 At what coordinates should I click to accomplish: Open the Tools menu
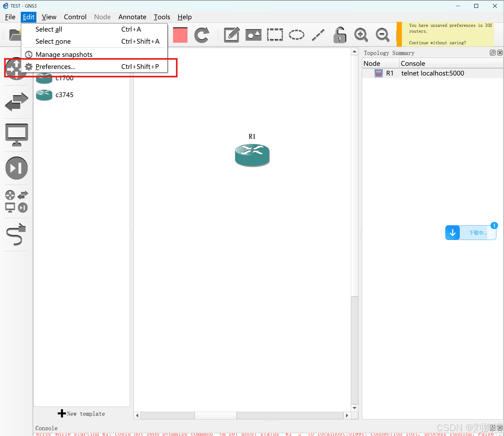tap(162, 17)
